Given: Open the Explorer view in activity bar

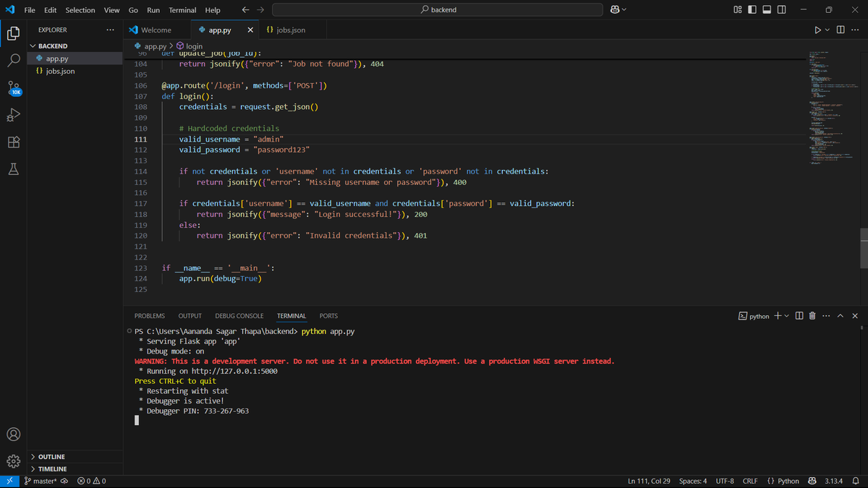Looking at the screenshot, I should 13,33.
